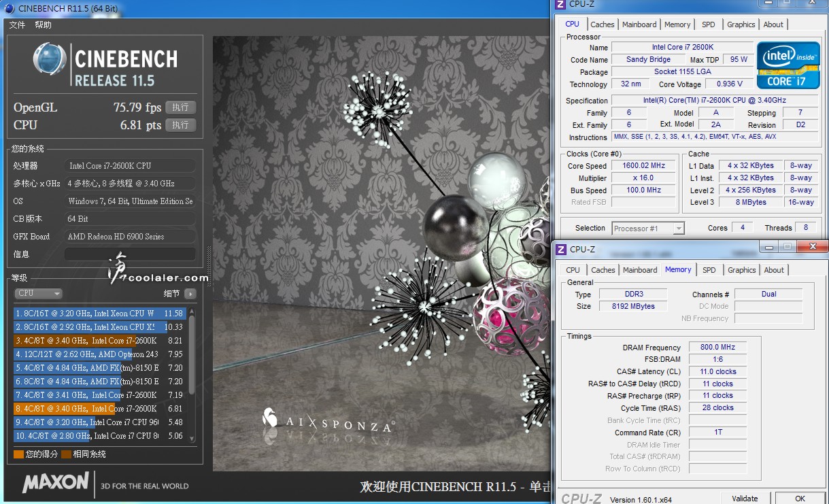Click the OS field Windows 7 64 Bit
Screen dimensions: 829x504
point(130,201)
